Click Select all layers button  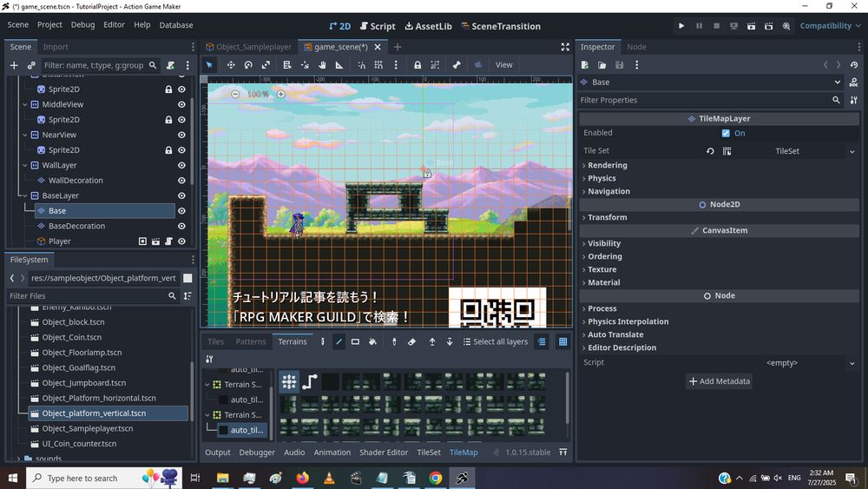coord(496,341)
